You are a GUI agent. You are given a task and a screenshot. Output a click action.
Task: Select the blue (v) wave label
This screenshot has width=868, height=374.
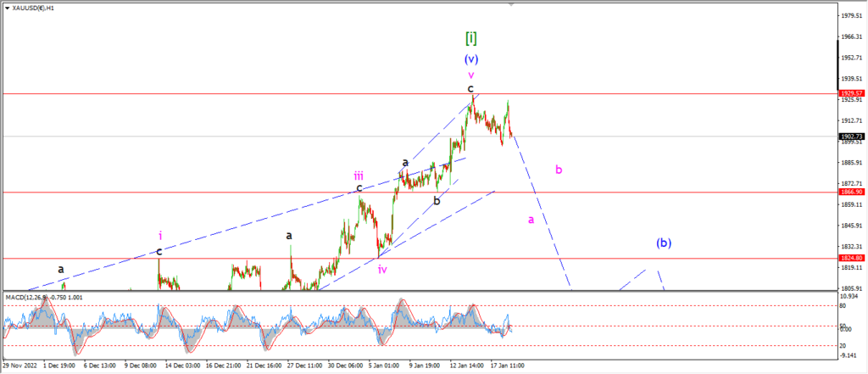[x=471, y=59]
